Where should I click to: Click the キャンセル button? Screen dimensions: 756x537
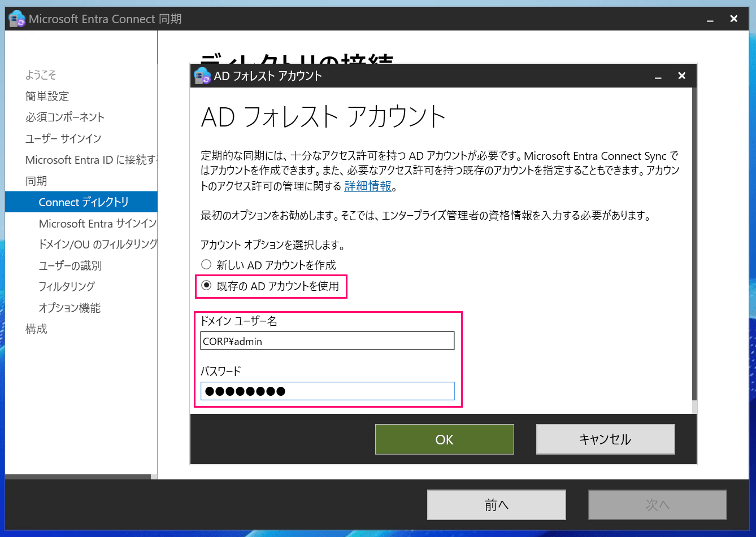click(x=605, y=439)
